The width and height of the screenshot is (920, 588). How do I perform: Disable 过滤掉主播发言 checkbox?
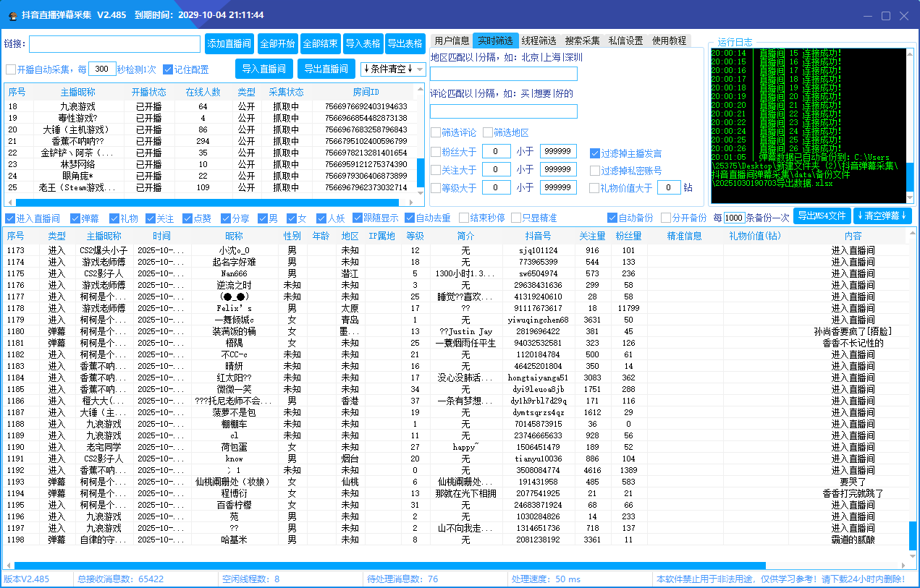pos(595,153)
